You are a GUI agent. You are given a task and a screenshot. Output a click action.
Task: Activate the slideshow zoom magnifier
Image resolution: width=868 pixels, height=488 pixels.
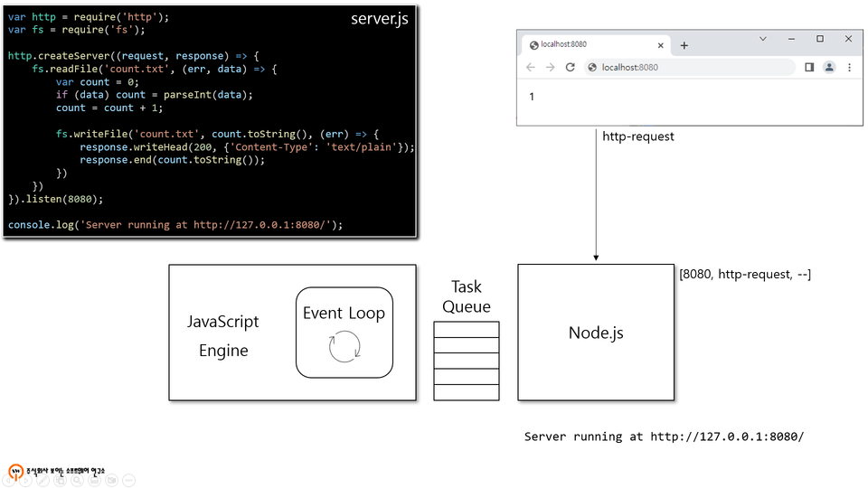click(x=77, y=480)
